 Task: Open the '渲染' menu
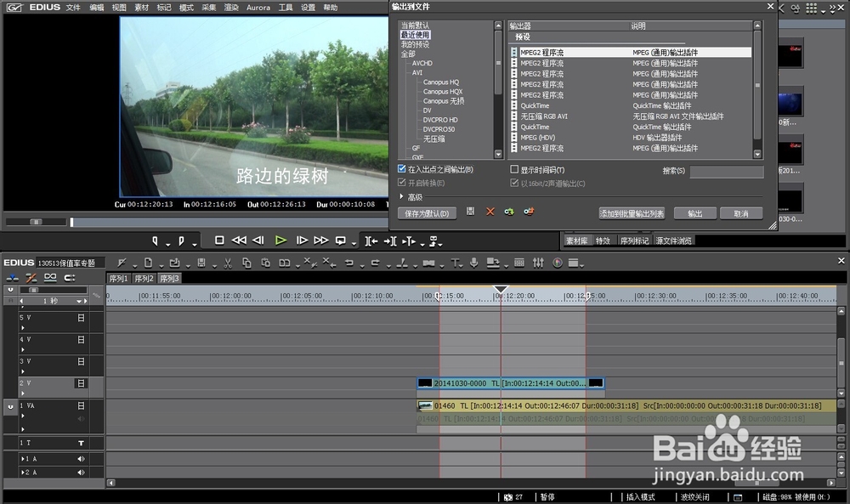click(231, 8)
